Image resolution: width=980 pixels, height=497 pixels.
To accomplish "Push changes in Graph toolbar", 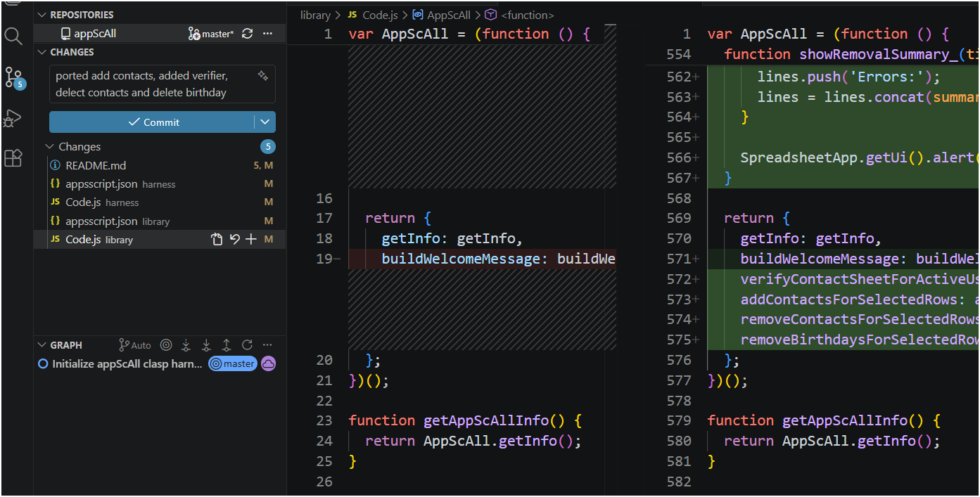I will point(227,345).
